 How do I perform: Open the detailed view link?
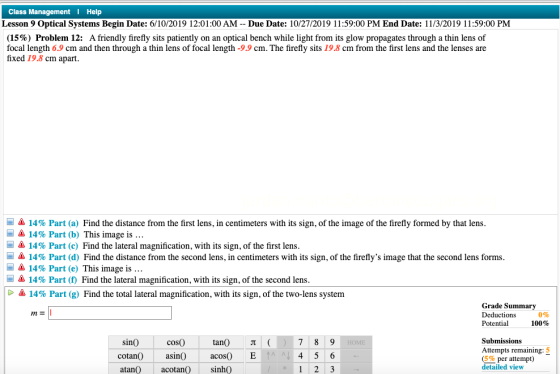(x=502, y=367)
